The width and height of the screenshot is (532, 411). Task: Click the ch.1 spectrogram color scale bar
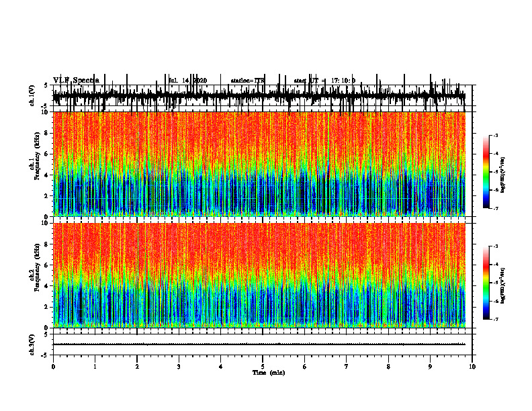click(486, 172)
